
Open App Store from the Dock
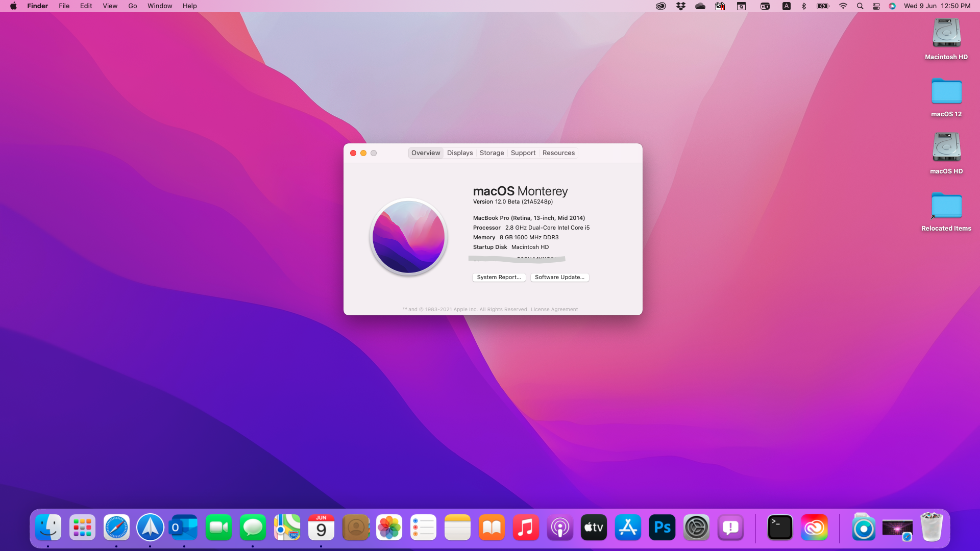pos(628,528)
